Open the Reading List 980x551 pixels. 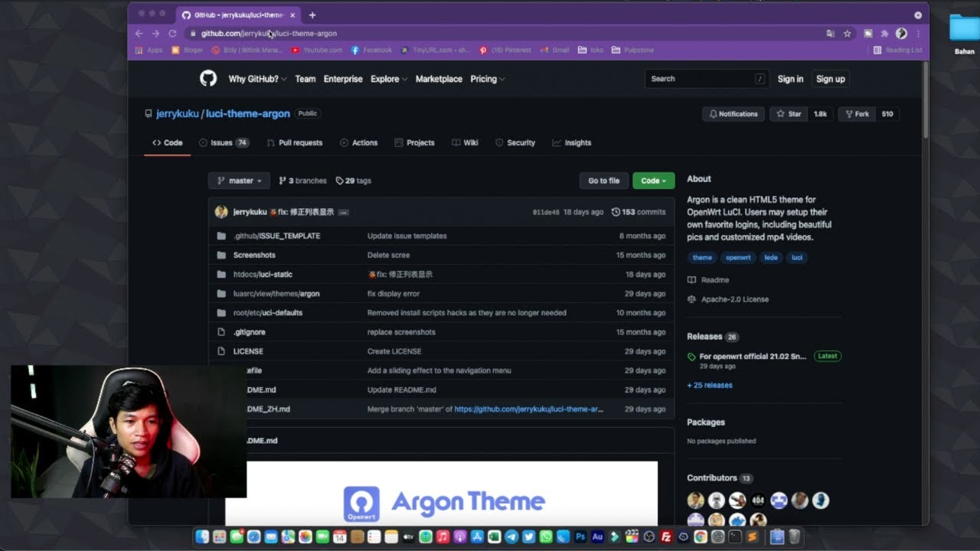point(898,50)
